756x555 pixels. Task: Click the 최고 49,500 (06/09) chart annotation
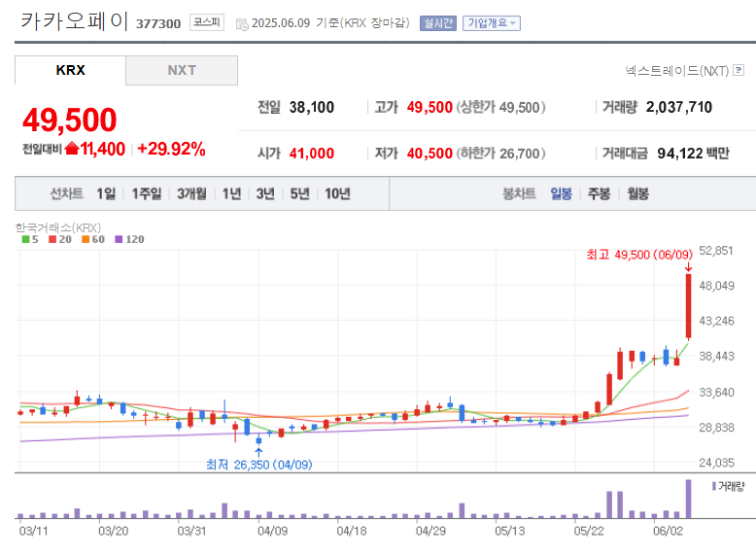point(639,255)
